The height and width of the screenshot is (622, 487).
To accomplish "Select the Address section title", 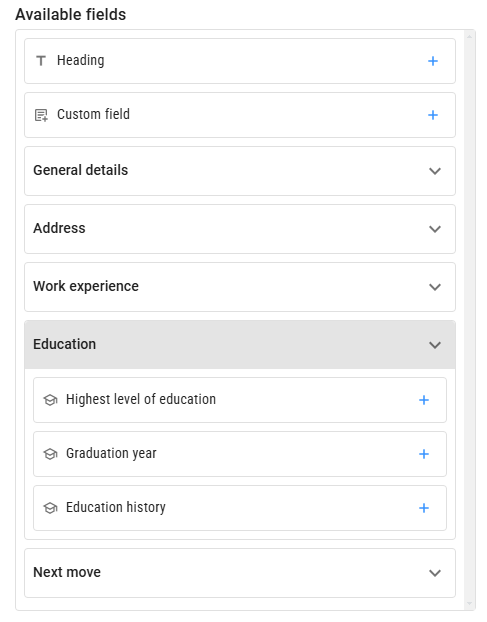I will 59,228.
